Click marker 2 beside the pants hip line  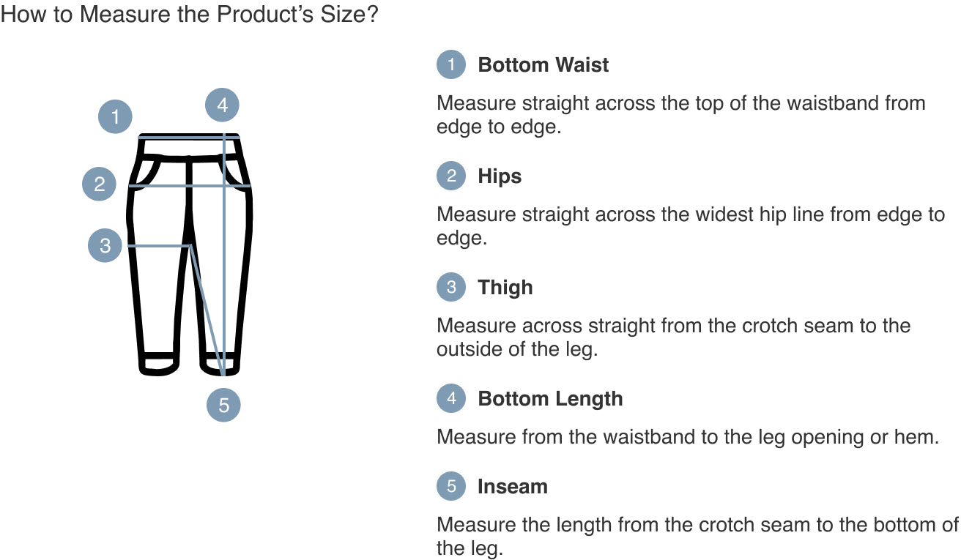click(x=99, y=183)
